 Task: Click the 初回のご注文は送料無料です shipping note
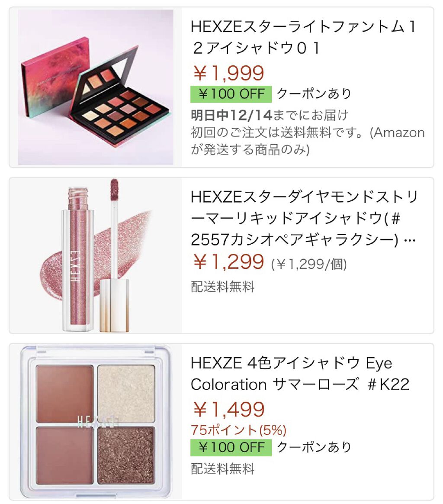[x=308, y=141]
